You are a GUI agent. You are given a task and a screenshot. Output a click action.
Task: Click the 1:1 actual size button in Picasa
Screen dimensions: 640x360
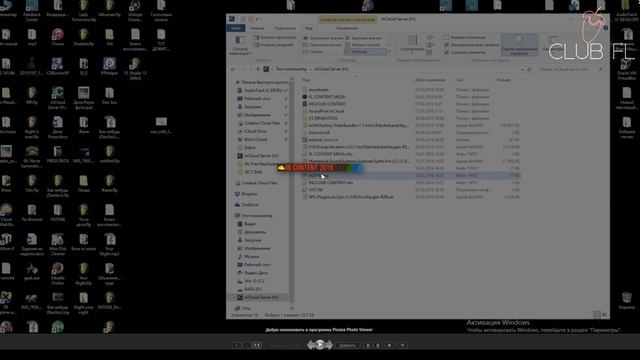coord(257,345)
